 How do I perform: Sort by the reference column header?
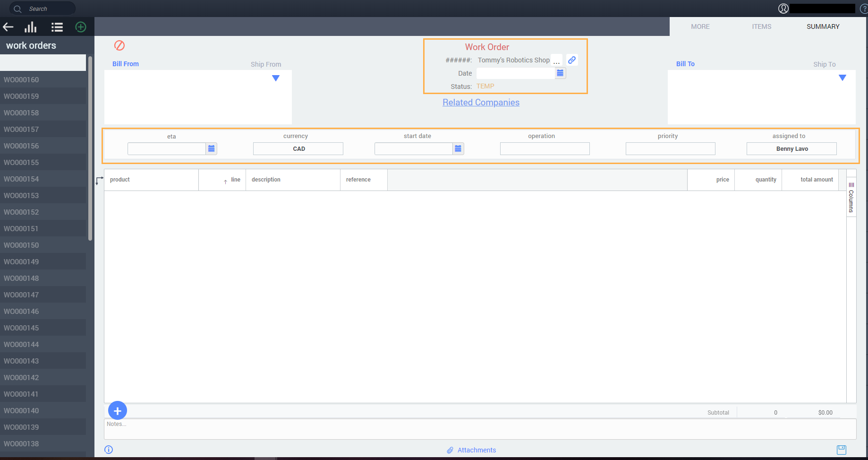(364, 180)
